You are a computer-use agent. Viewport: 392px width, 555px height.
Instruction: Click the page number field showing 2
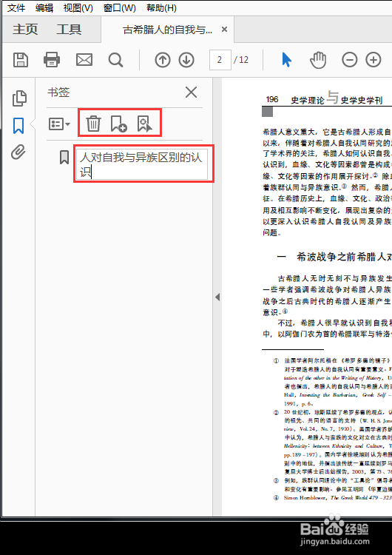click(x=220, y=59)
